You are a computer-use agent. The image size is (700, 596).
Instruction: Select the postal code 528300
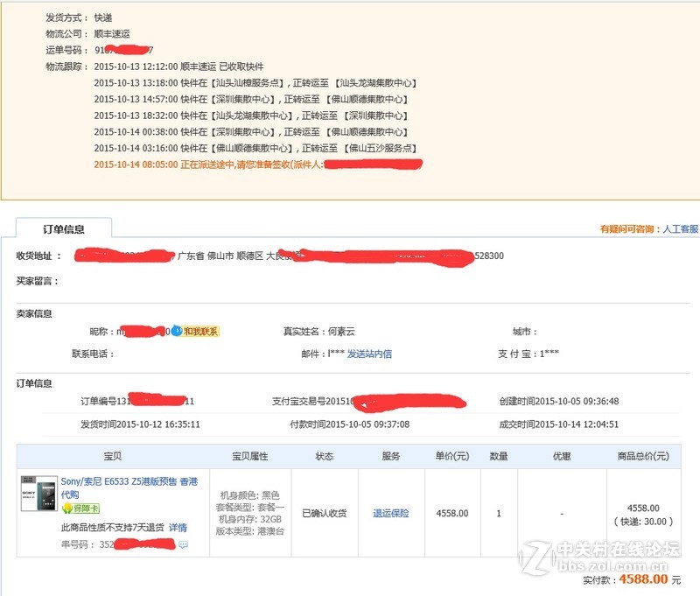click(x=489, y=256)
